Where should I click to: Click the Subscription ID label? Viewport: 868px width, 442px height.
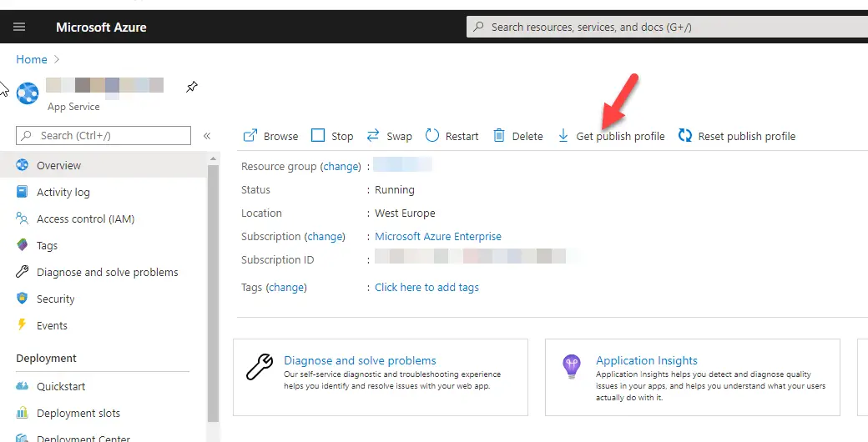pos(277,259)
